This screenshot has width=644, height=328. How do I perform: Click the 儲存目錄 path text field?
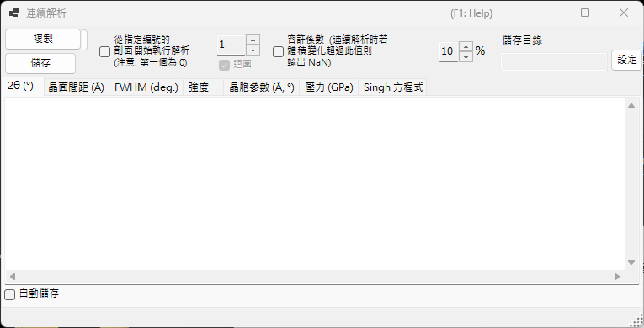coord(554,62)
